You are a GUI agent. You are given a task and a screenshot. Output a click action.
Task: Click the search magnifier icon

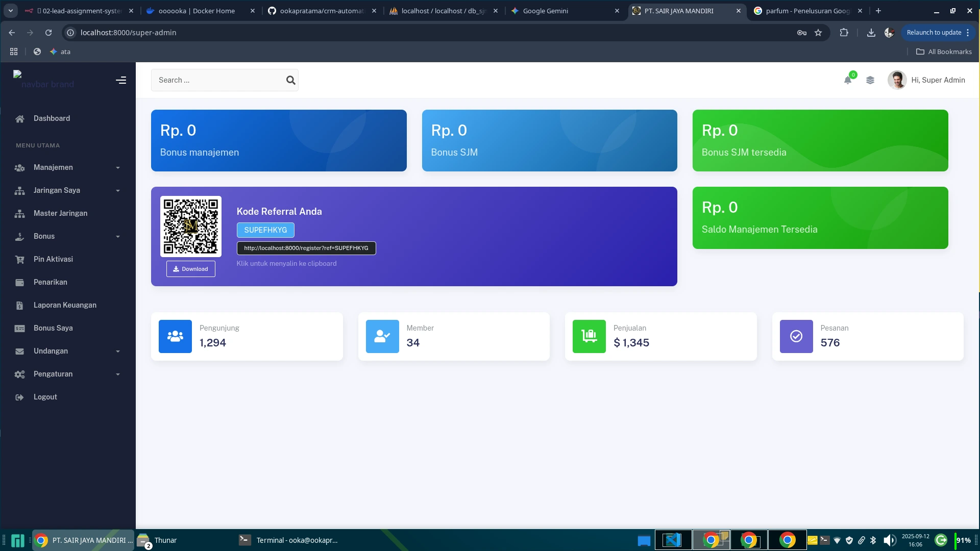tap(290, 80)
